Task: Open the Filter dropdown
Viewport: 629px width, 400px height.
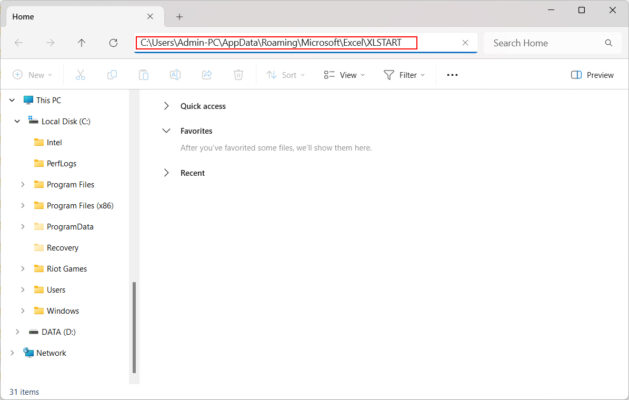Action: [x=404, y=75]
